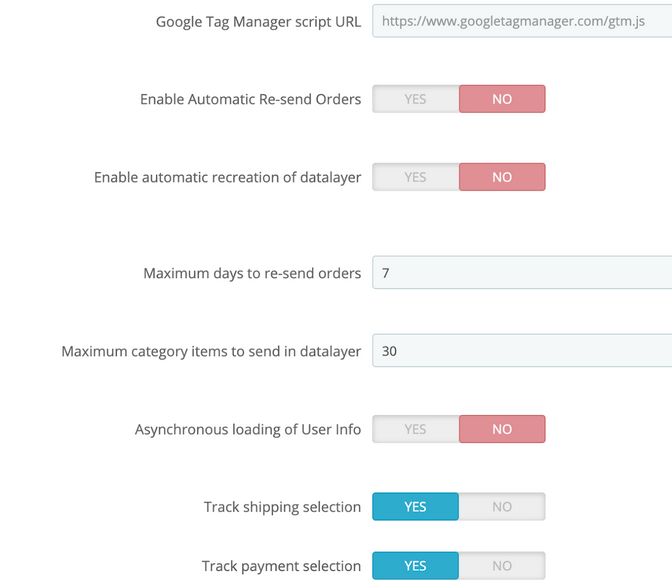
Task: Click the 'Track payment selection' label
Action: [281, 566]
